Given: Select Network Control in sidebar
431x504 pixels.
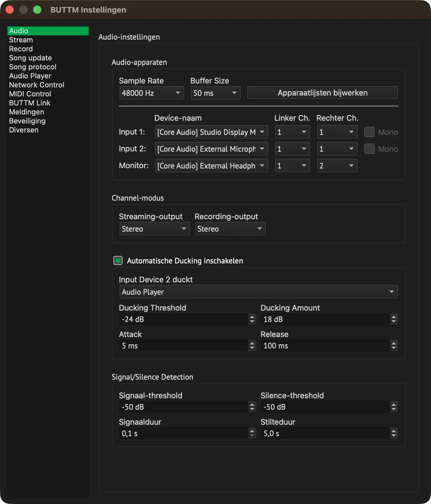Looking at the screenshot, I should click(48, 85).
